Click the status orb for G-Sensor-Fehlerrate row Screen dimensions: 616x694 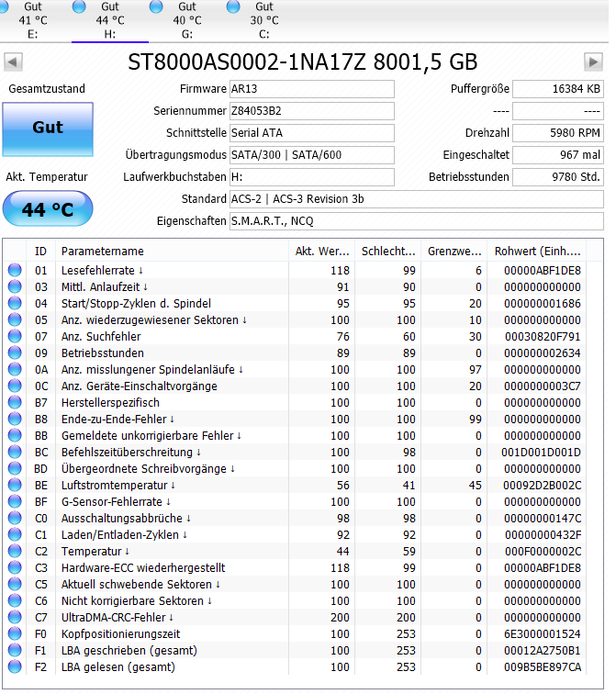click(x=15, y=501)
